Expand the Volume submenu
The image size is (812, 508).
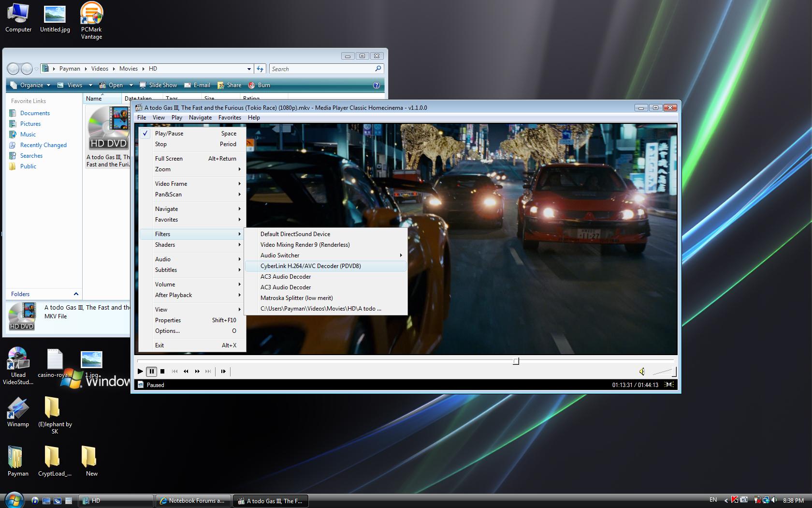pos(192,284)
